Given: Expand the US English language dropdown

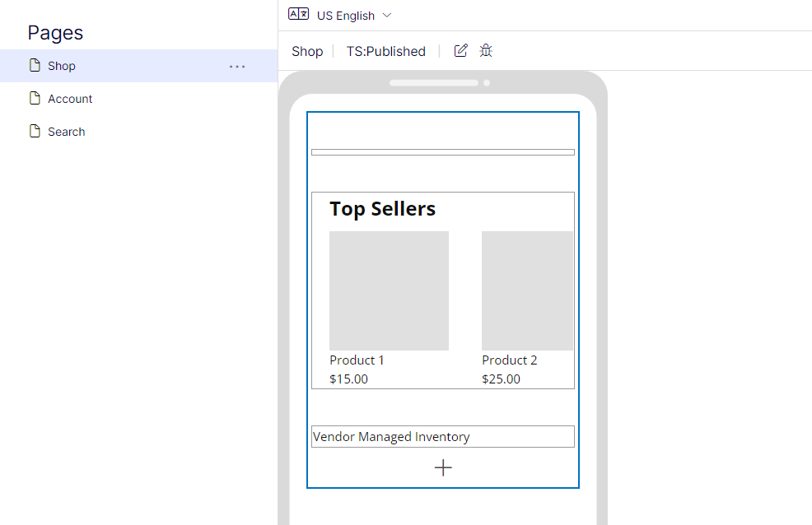Looking at the screenshot, I should (x=346, y=15).
